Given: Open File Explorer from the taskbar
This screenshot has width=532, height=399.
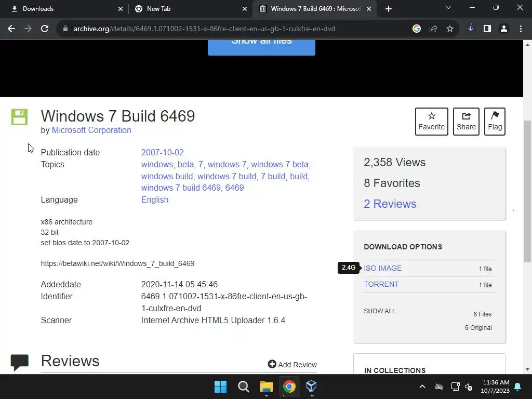Looking at the screenshot, I should click(x=267, y=387).
